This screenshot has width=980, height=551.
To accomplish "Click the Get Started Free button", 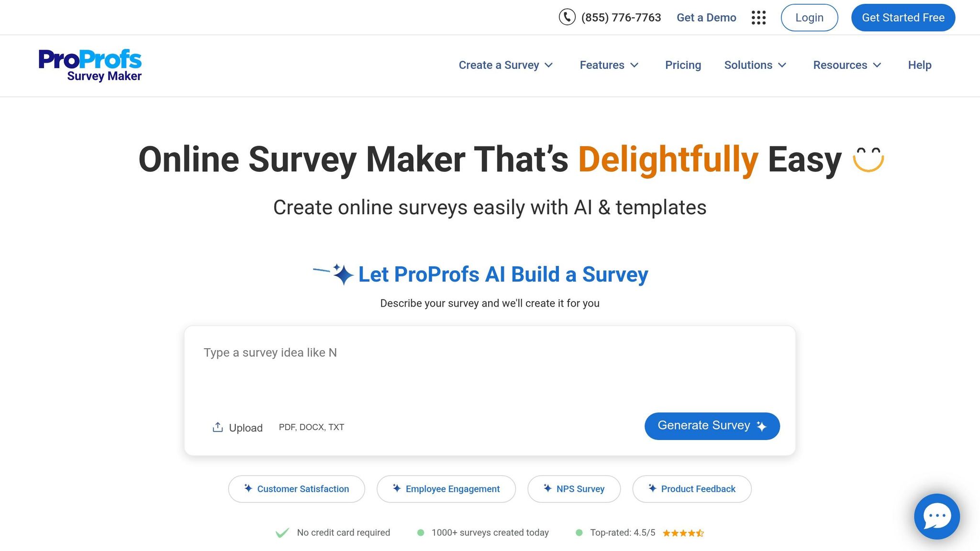I will tap(902, 17).
